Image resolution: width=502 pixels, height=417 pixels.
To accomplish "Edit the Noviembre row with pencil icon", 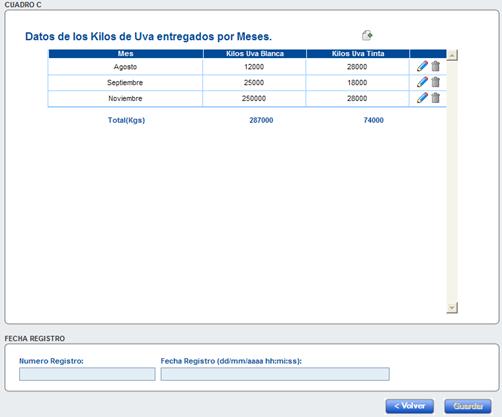I will click(x=422, y=98).
